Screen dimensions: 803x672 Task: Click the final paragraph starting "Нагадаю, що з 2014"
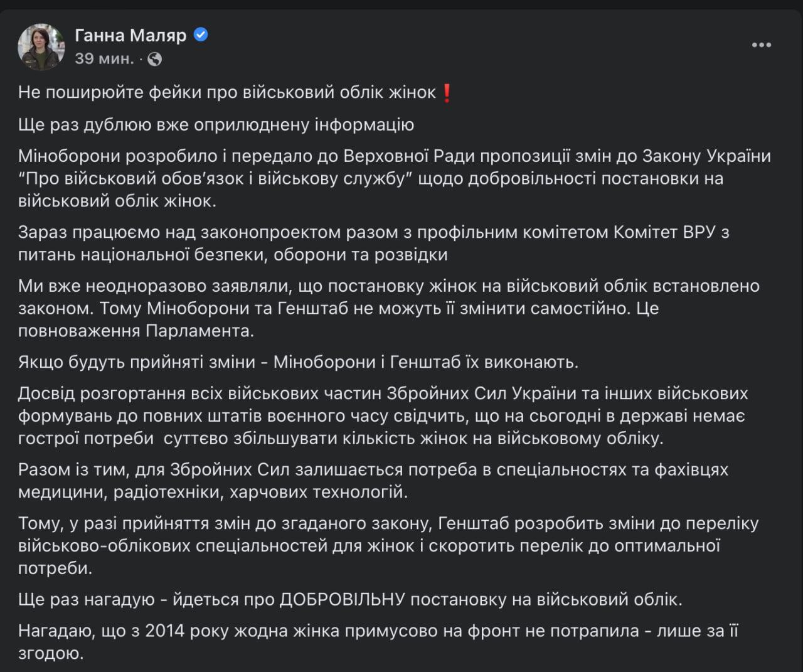tap(378, 631)
